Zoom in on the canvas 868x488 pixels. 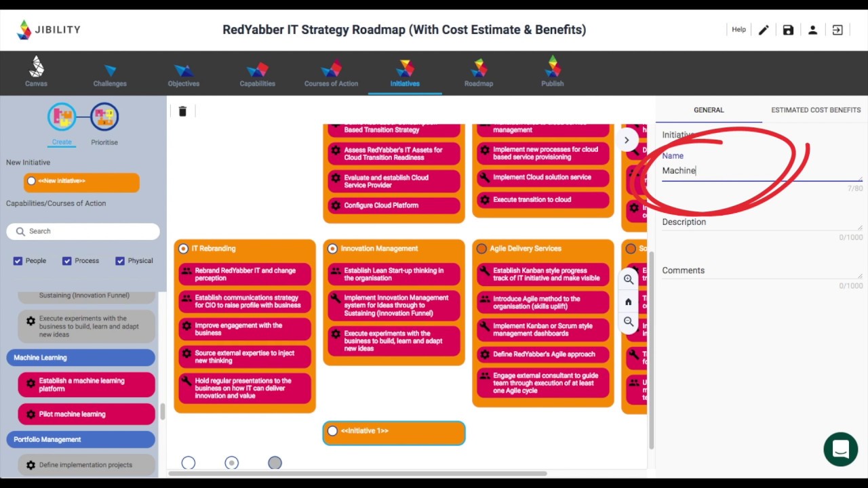(629, 279)
